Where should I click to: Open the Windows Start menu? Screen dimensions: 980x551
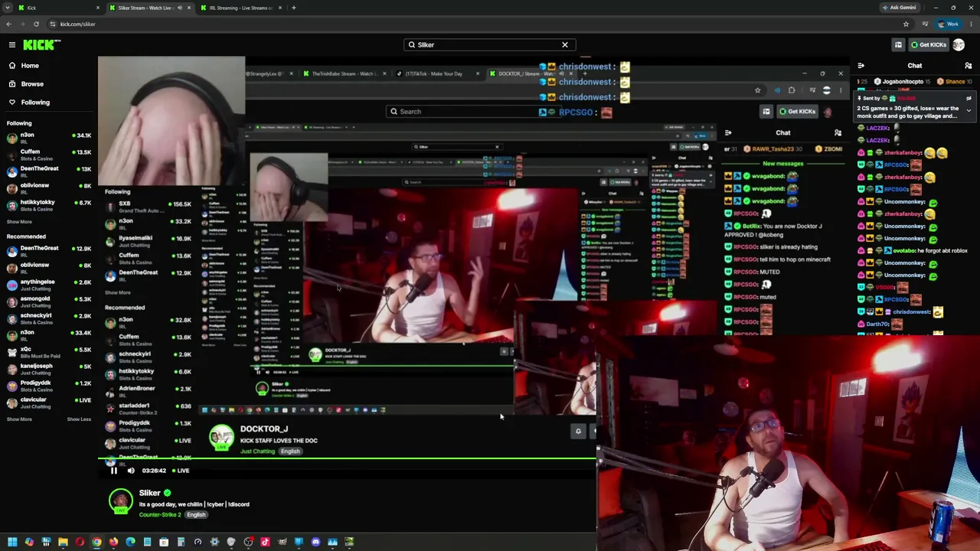(12, 542)
